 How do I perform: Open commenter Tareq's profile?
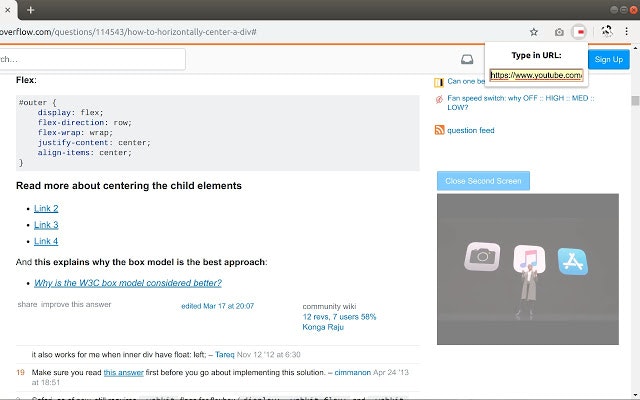coord(224,355)
